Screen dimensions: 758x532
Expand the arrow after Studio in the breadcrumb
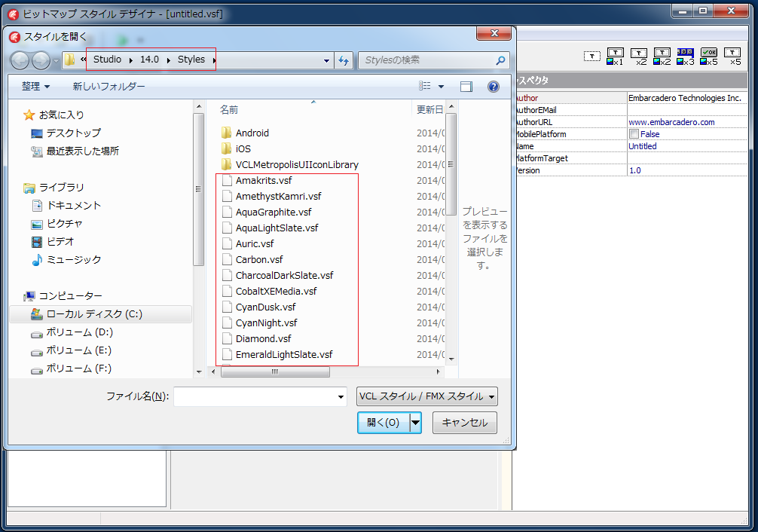click(131, 60)
